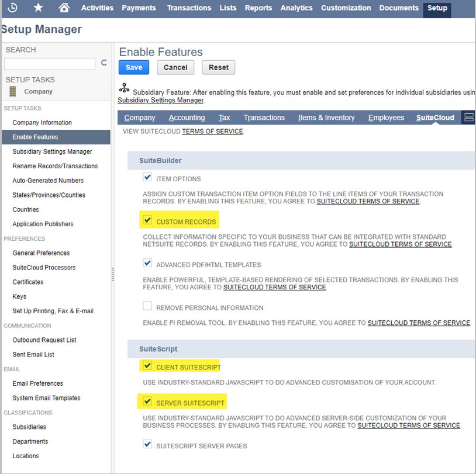The image size is (476, 474).
Task: Switch to the Items & Inventory subtab
Action: point(326,117)
